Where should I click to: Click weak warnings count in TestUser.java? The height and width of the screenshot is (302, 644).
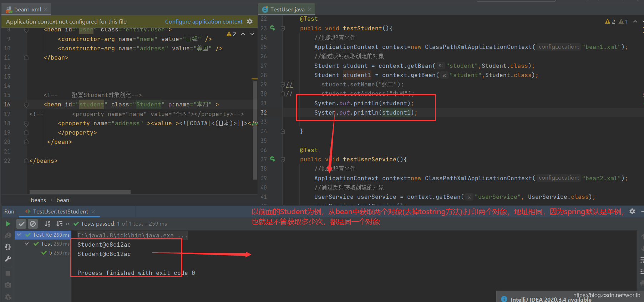point(623,21)
